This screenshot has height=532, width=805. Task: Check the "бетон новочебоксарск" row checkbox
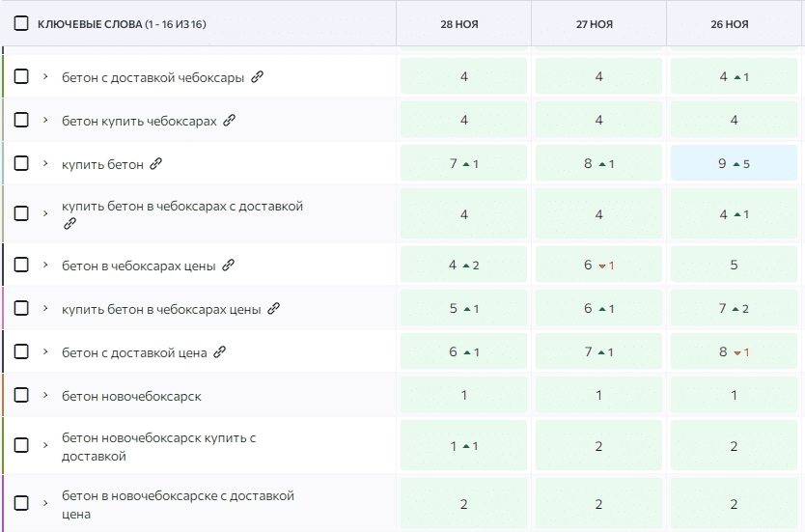(21, 396)
